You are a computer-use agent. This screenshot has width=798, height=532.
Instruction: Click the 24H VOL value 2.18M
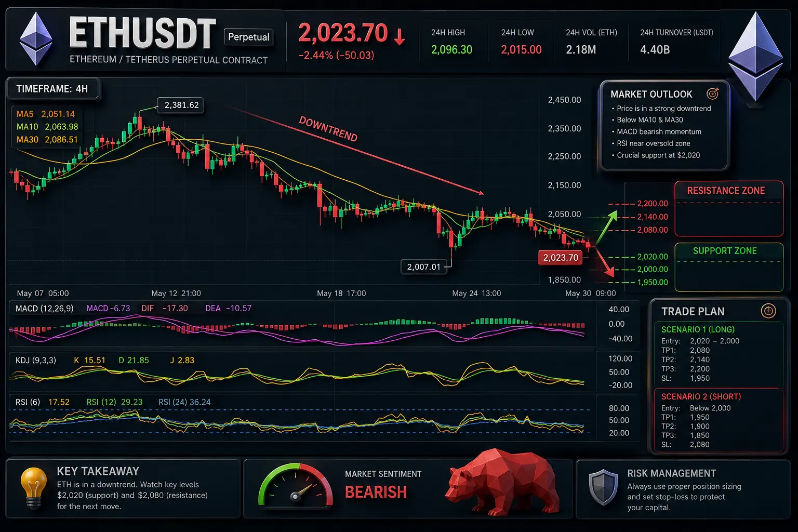pos(581,50)
